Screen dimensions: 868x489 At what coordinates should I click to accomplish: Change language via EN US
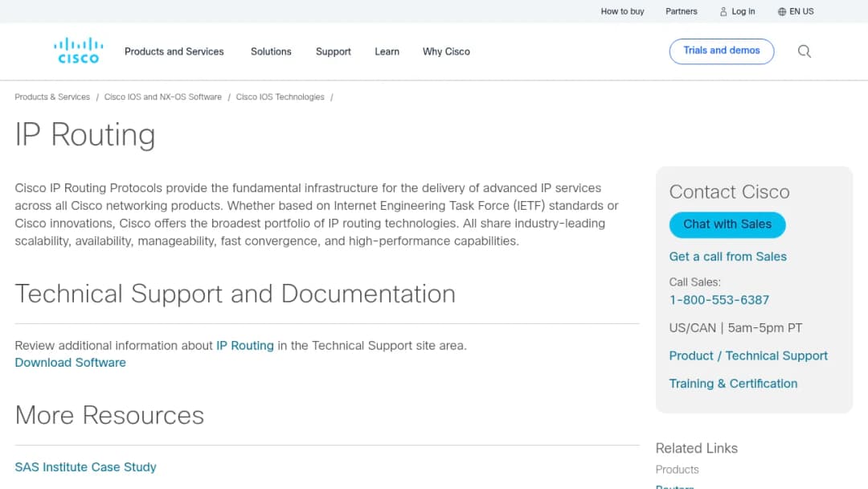point(801,11)
